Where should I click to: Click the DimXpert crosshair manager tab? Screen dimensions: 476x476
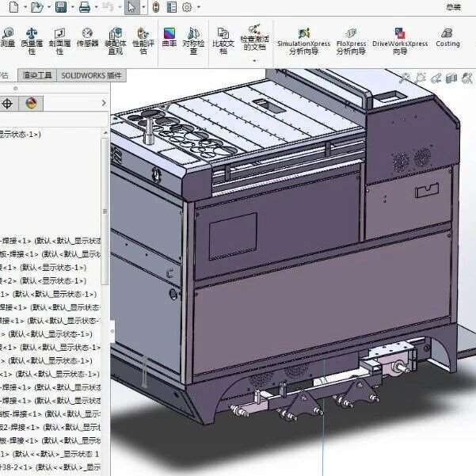click(7, 104)
